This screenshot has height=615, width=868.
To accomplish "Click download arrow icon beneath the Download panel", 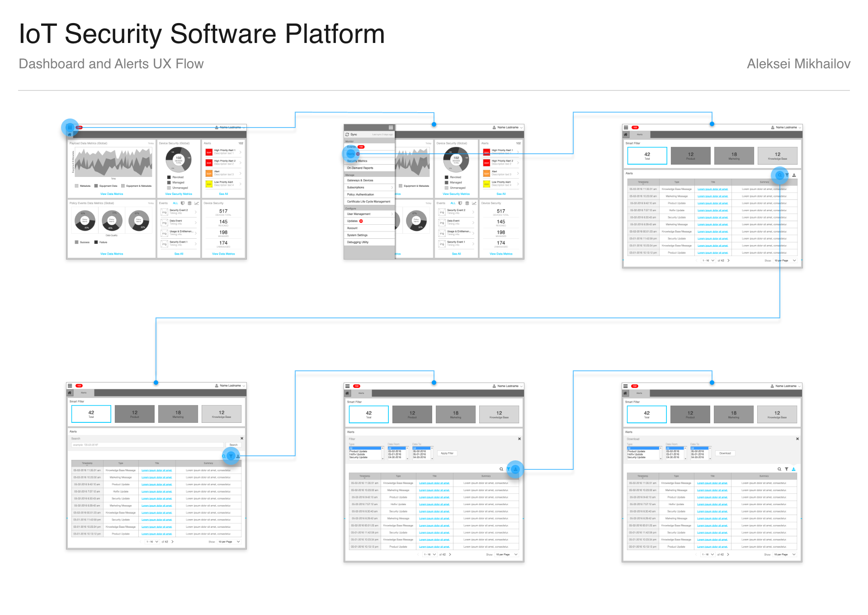I will 793,469.
